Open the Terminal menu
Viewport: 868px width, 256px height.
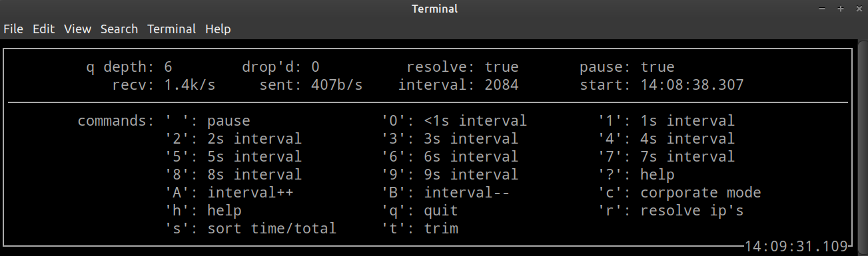[171, 29]
